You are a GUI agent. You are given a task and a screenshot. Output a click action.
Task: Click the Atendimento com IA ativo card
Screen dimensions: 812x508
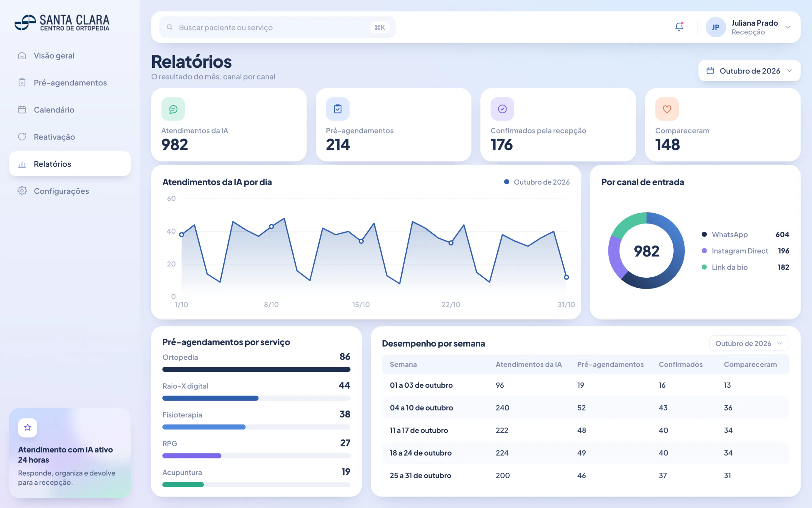point(70,453)
